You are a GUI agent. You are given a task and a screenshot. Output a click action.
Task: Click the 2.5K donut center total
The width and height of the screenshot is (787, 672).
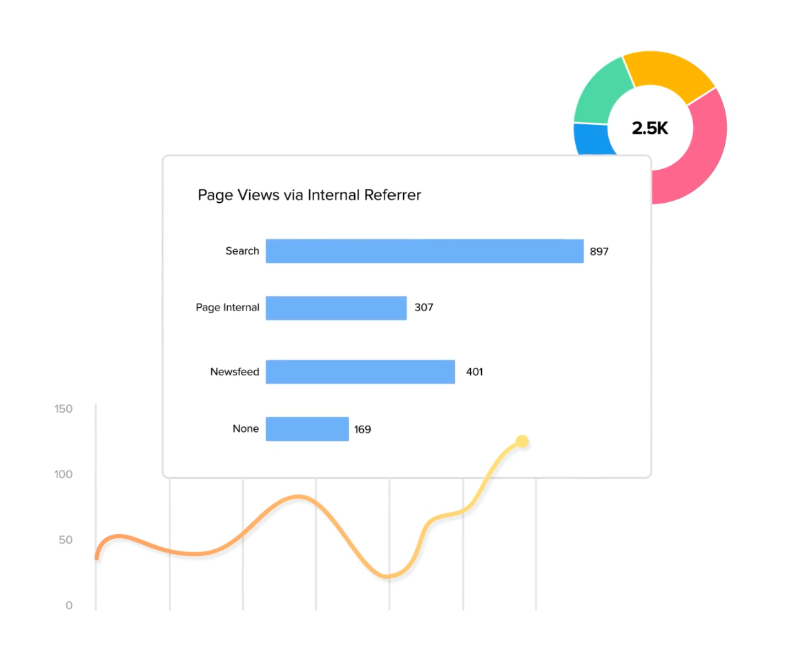(x=650, y=128)
